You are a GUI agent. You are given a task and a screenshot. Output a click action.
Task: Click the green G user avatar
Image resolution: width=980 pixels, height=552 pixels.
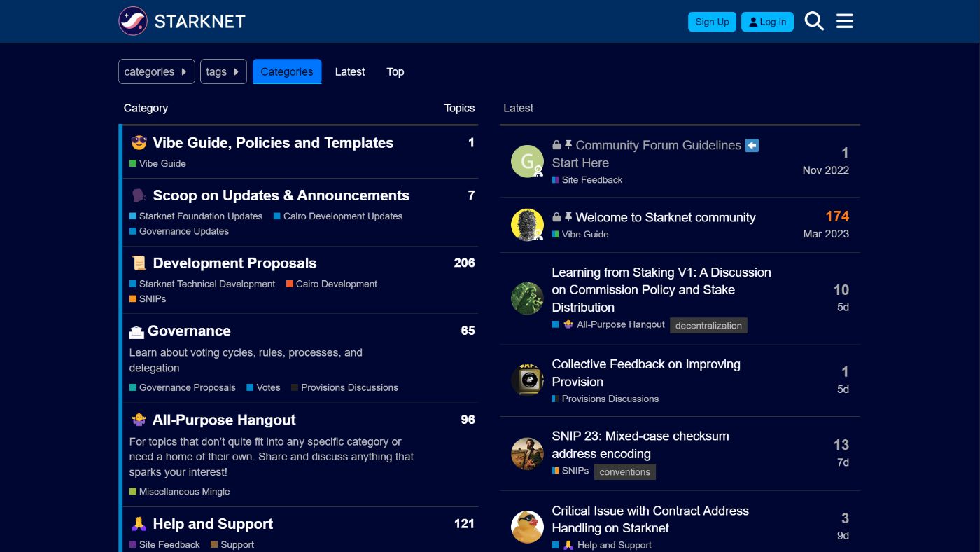point(527,162)
